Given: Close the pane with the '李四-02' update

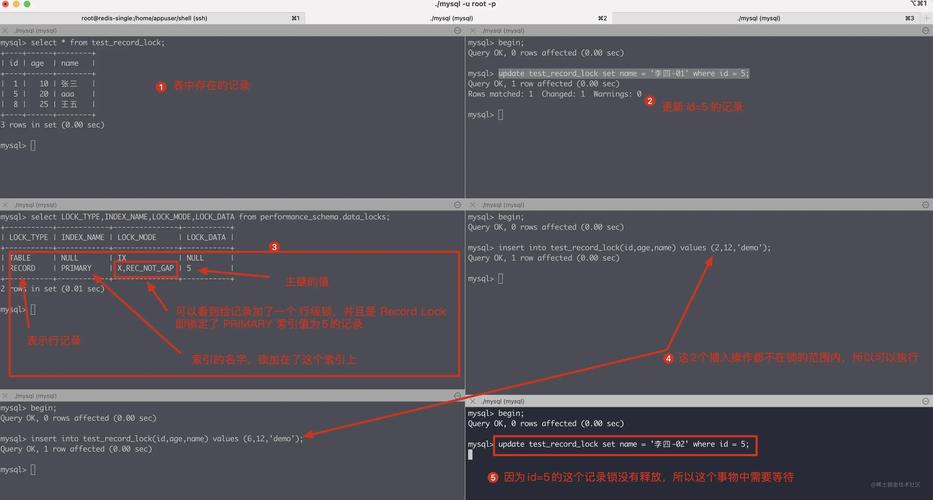Looking at the screenshot, I should coord(472,402).
